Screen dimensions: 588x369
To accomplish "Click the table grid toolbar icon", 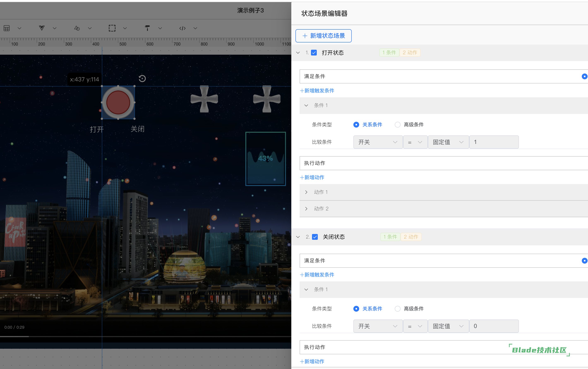I will pos(7,28).
